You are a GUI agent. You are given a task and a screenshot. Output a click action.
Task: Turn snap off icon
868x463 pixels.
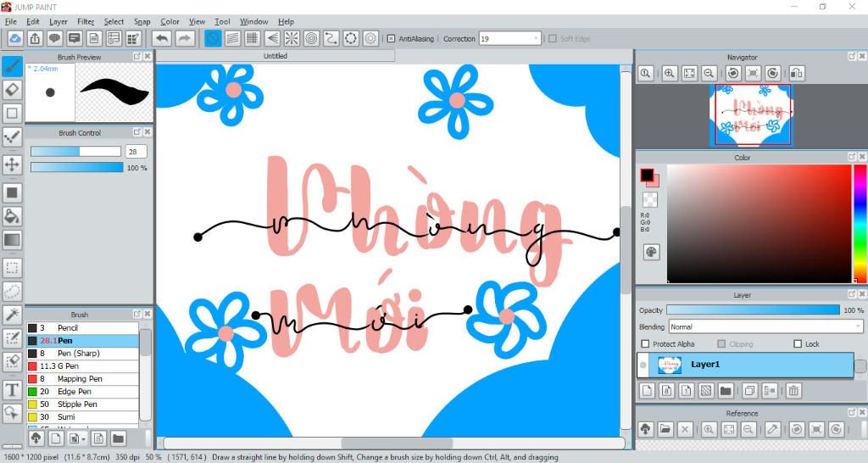coord(213,38)
